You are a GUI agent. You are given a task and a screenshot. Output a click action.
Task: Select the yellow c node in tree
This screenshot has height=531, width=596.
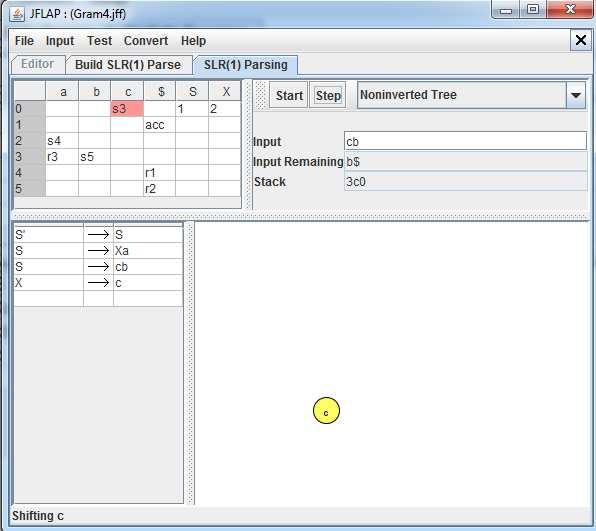tap(326, 411)
